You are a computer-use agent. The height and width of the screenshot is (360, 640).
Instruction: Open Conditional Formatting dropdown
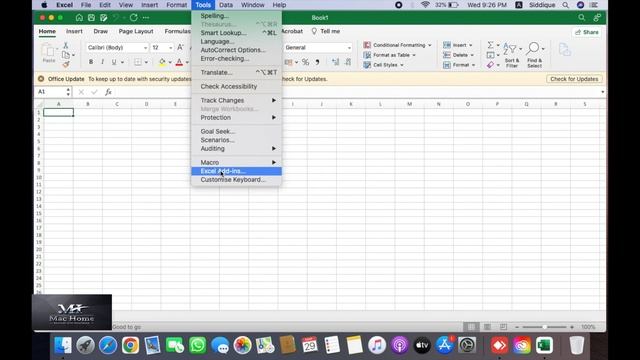tap(397, 45)
